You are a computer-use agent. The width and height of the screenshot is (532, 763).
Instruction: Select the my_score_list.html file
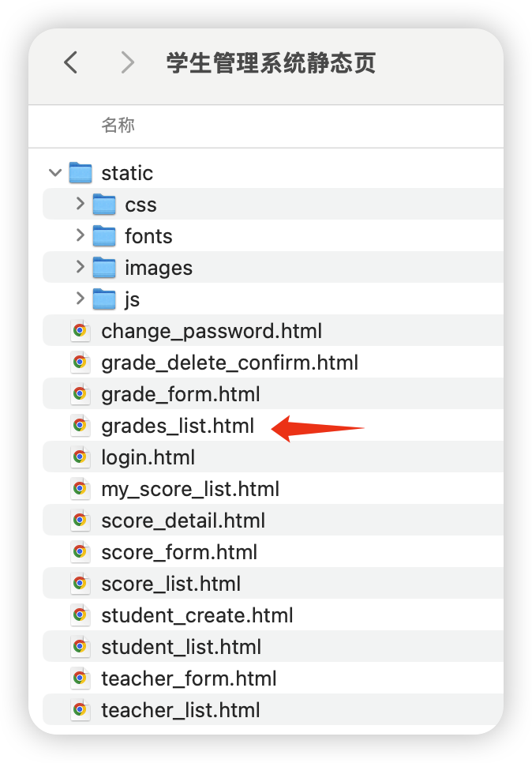click(190, 489)
